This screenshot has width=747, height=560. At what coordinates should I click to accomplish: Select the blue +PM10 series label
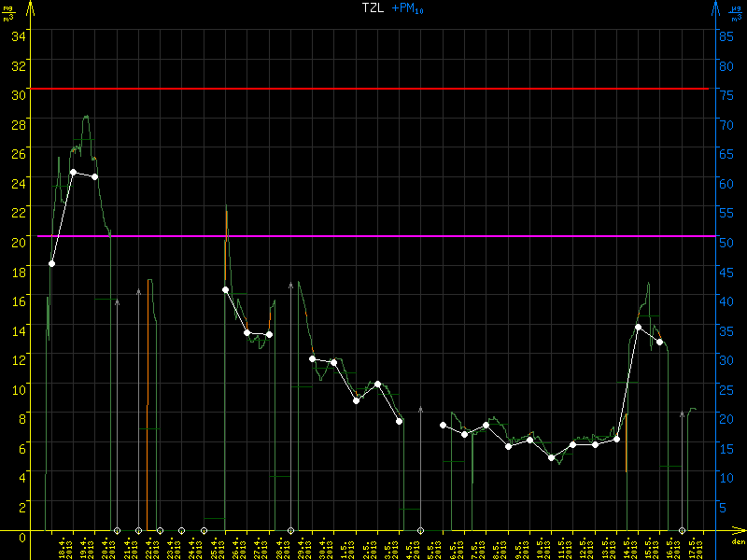point(409,8)
